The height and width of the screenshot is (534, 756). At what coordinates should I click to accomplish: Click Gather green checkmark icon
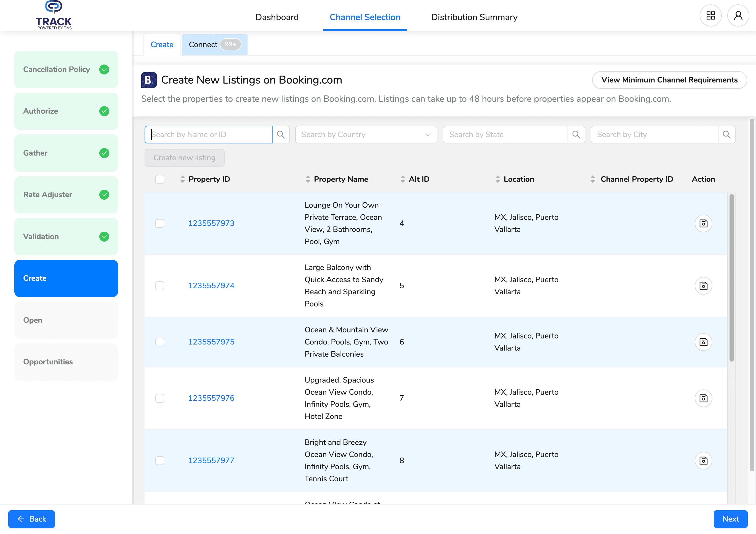click(x=104, y=153)
